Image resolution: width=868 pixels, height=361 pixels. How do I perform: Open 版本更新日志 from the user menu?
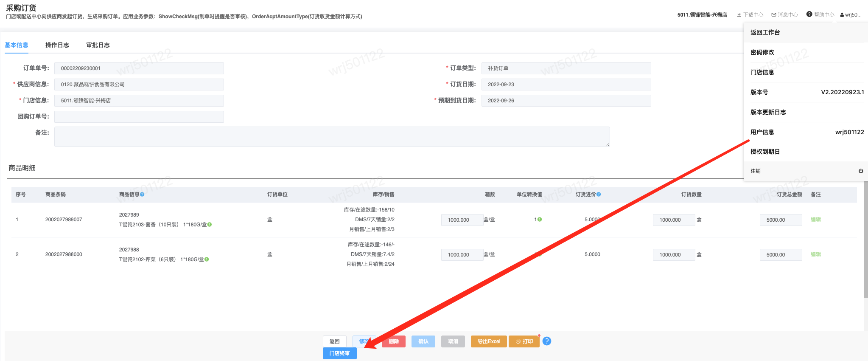click(x=806, y=112)
